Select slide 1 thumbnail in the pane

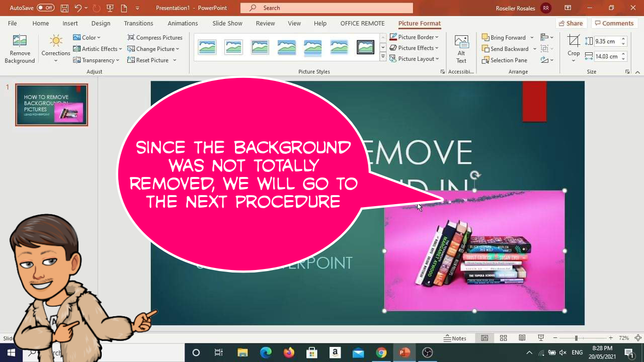pyautogui.click(x=51, y=105)
